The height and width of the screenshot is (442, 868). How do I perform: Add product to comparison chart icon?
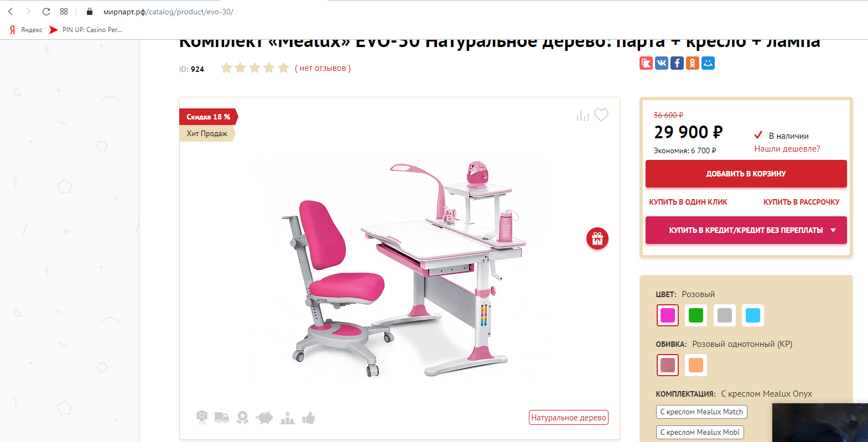click(583, 115)
